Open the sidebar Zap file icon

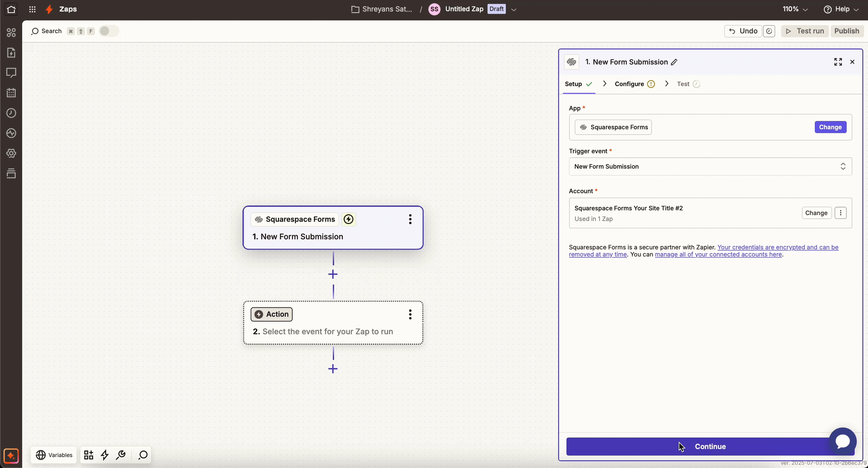tap(11, 53)
